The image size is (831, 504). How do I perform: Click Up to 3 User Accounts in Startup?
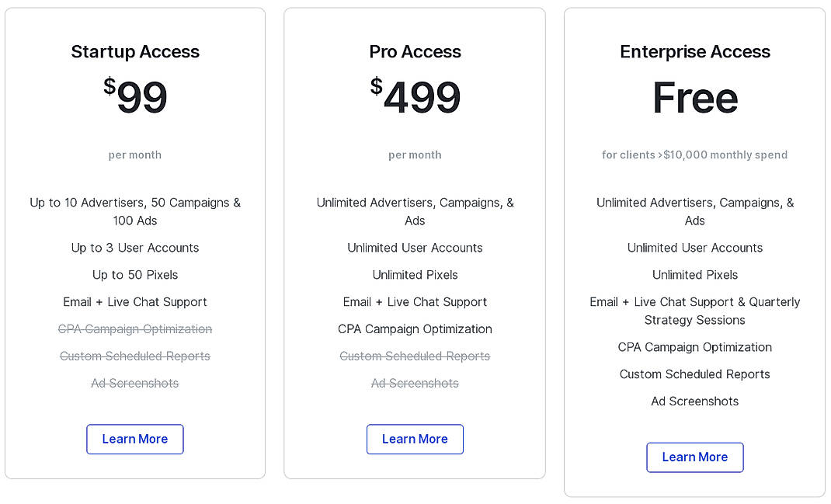(134, 247)
